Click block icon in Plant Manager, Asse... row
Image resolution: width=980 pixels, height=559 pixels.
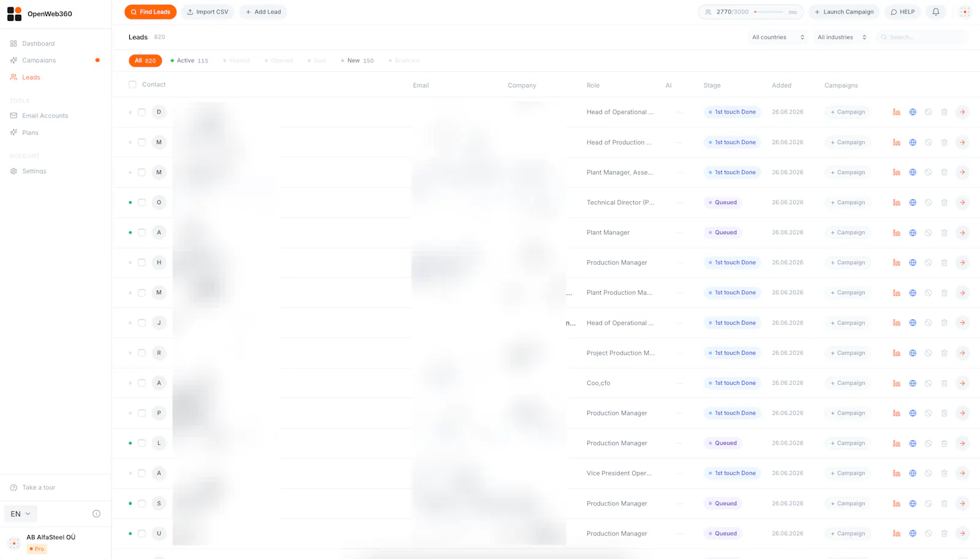pyautogui.click(x=929, y=172)
